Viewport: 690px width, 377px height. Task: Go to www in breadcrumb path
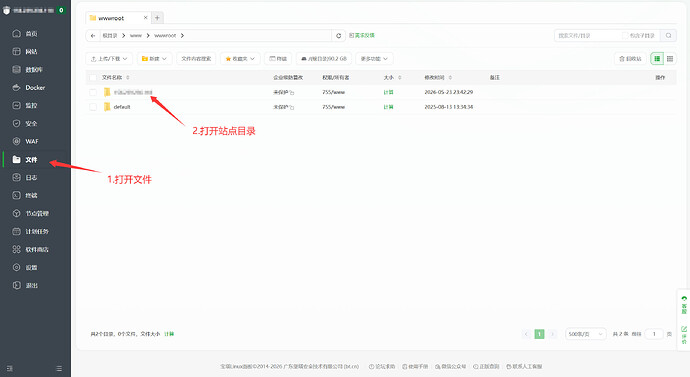tap(136, 36)
